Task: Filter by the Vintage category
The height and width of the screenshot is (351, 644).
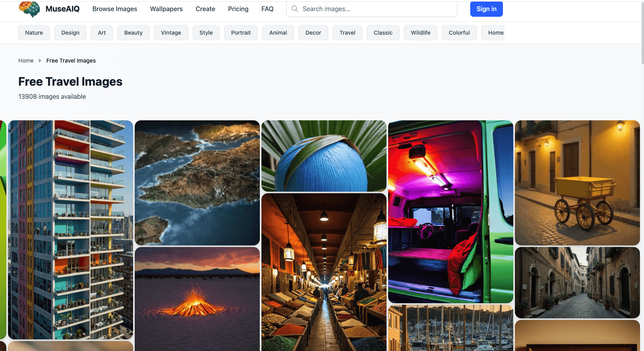Action: coord(171,33)
